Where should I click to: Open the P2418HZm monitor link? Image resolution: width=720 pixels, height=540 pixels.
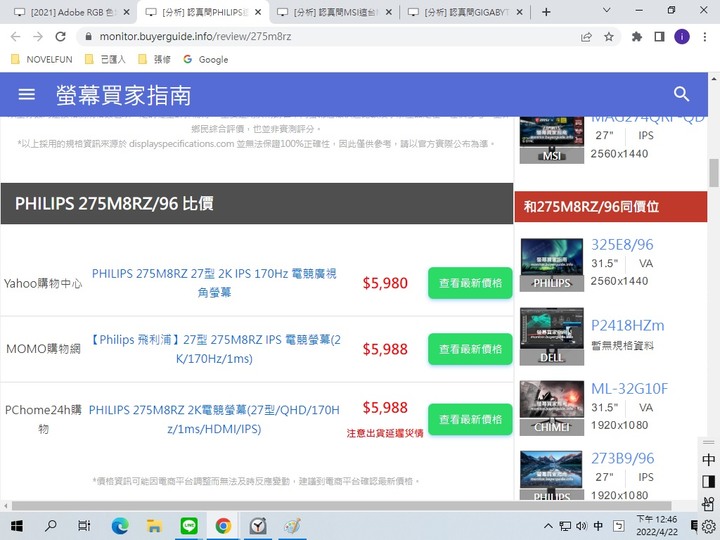point(627,326)
